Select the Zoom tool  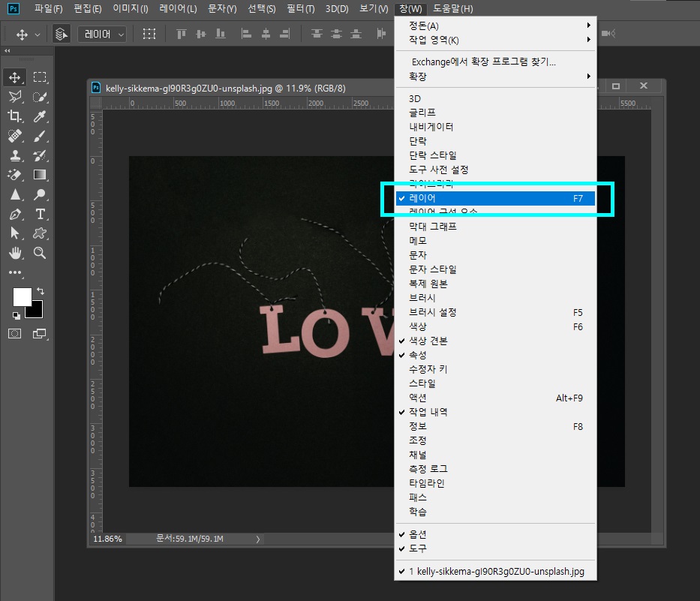pyautogui.click(x=40, y=254)
